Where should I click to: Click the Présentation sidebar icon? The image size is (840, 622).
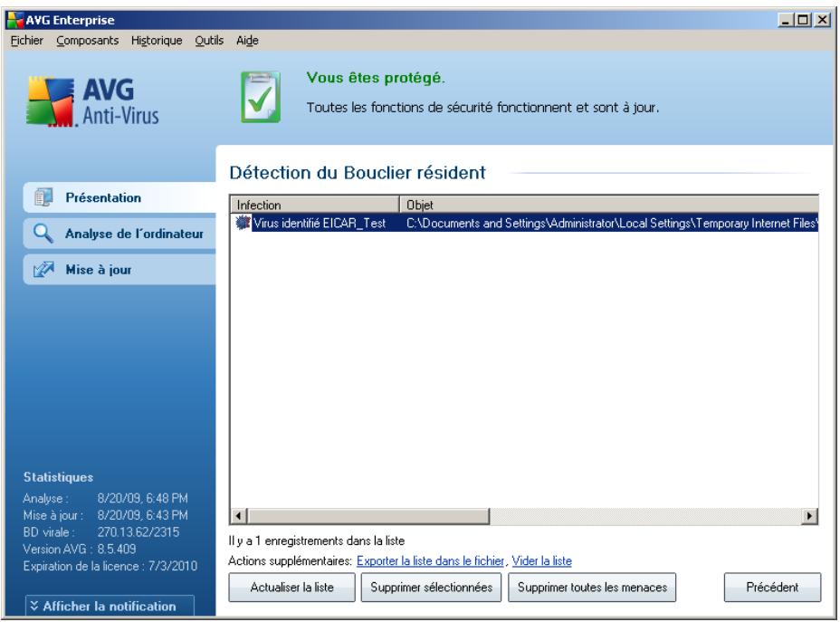click(x=43, y=197)
